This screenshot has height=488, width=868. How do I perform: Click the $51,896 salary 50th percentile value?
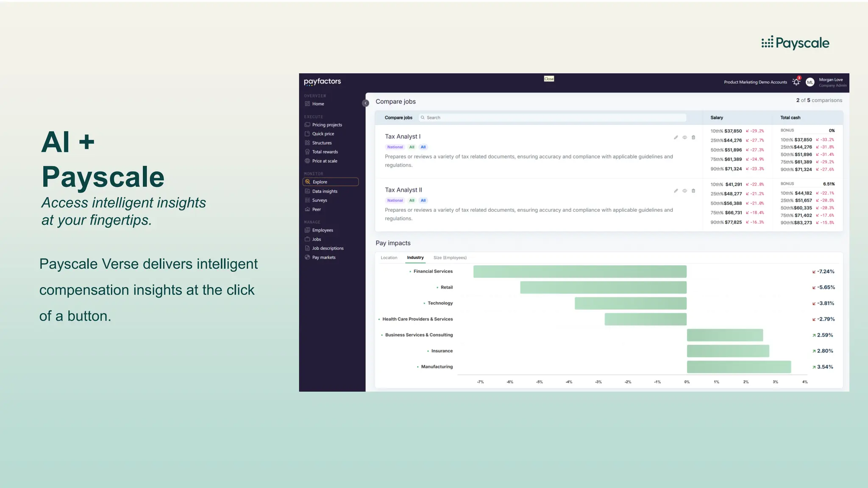pos(733,150)
